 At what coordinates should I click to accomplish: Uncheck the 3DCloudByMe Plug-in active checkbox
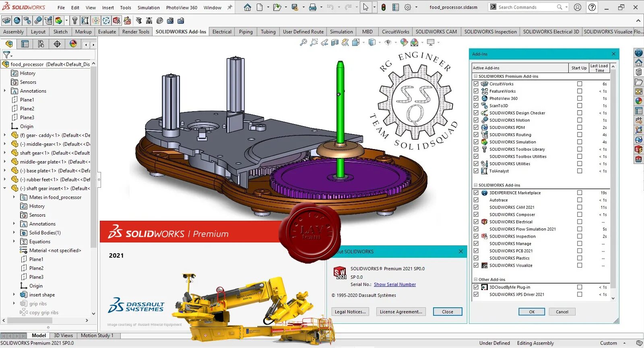click(x=476, y=287)
